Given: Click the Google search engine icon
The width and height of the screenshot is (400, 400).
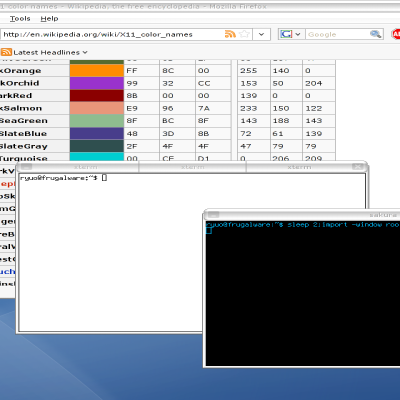Looking at the screenshot, I should (x=286, y=34).
